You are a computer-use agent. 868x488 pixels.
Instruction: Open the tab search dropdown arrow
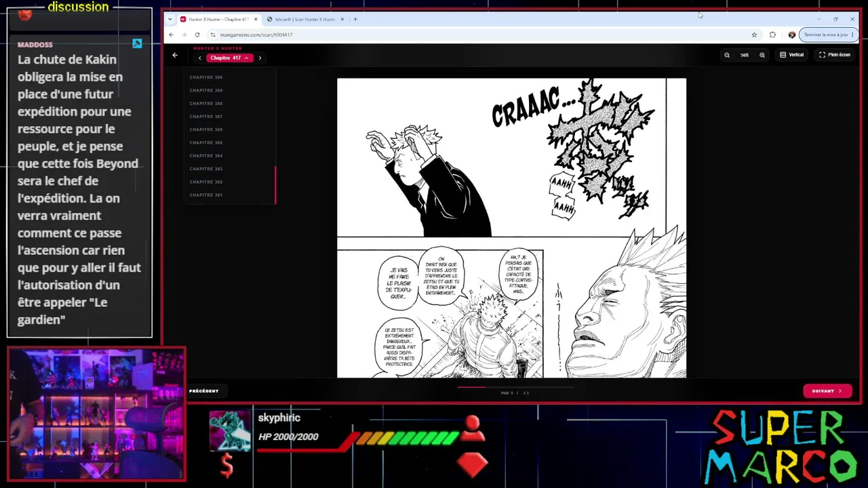click(x=170, y=19)
